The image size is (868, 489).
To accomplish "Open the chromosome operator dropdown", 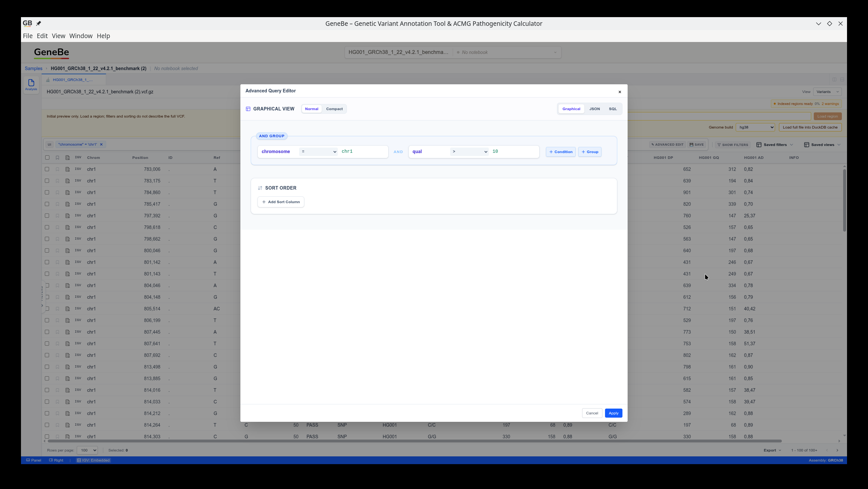I will point(318,152).
